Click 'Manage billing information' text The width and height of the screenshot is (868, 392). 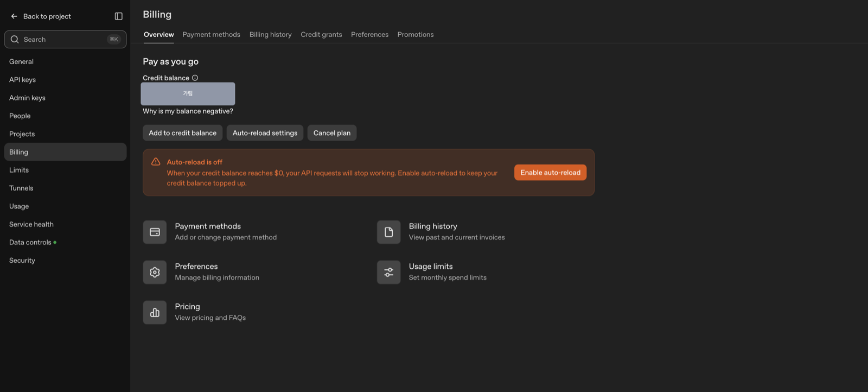[x=217, y=277]
